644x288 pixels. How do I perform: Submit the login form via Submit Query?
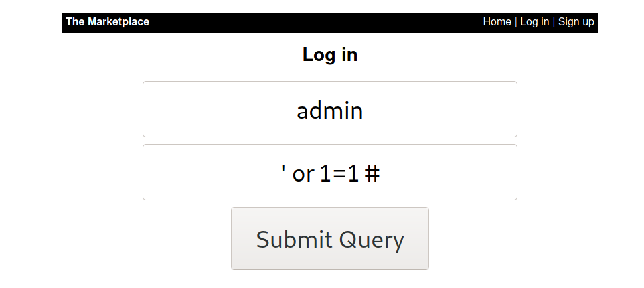click(330, 238)
